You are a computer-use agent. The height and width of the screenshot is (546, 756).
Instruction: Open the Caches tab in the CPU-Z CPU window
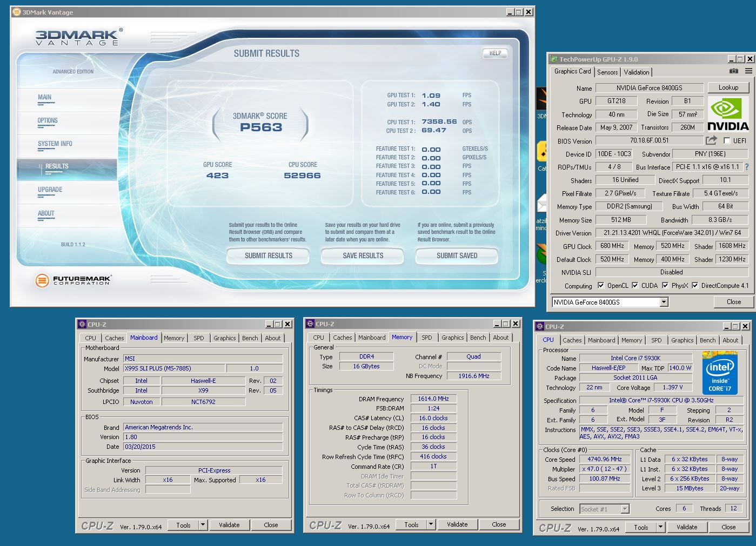coord(572,340)
